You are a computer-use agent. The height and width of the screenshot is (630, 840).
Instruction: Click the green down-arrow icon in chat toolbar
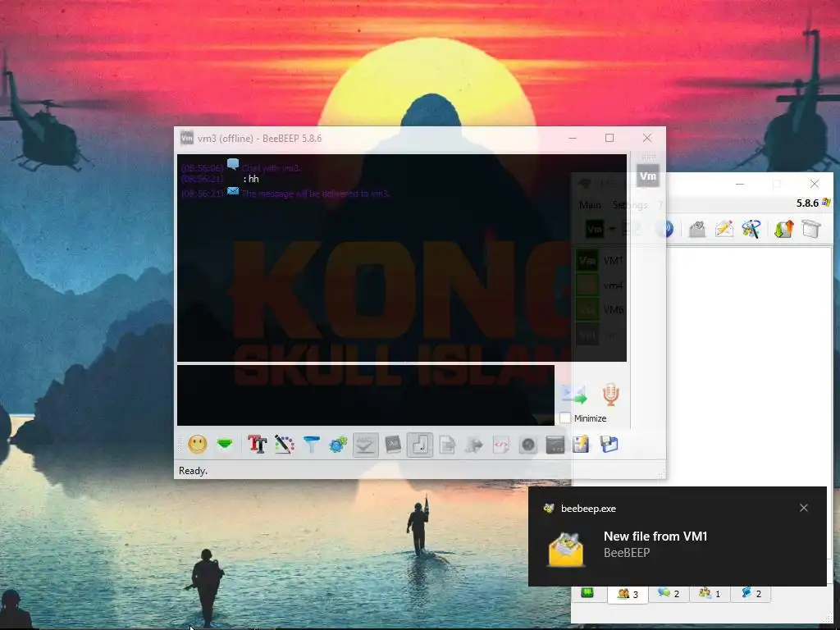pos(225,444)
